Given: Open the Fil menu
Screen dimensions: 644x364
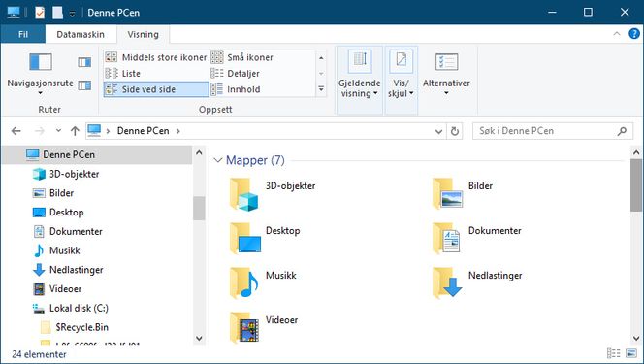Looking at the screenshot, I should point(23,35).
